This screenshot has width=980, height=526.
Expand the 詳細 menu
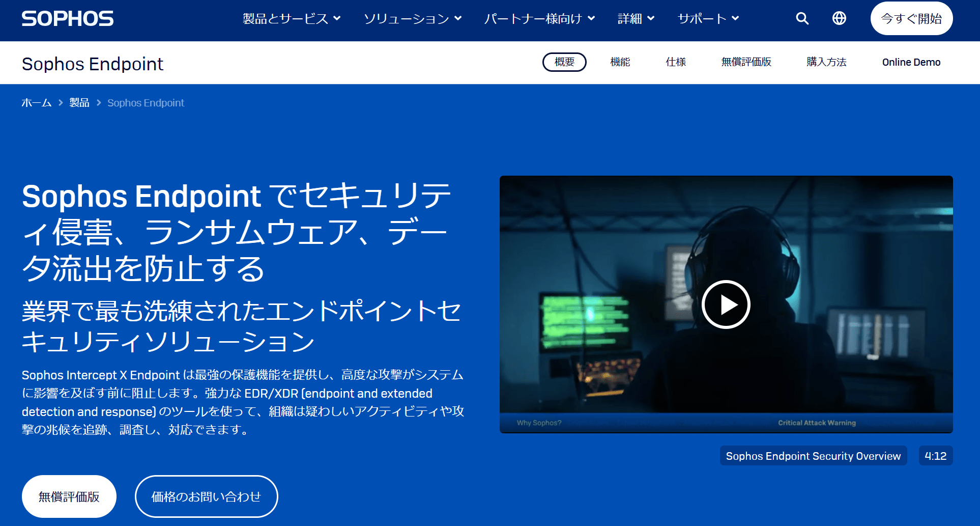(x=636, y=19)
